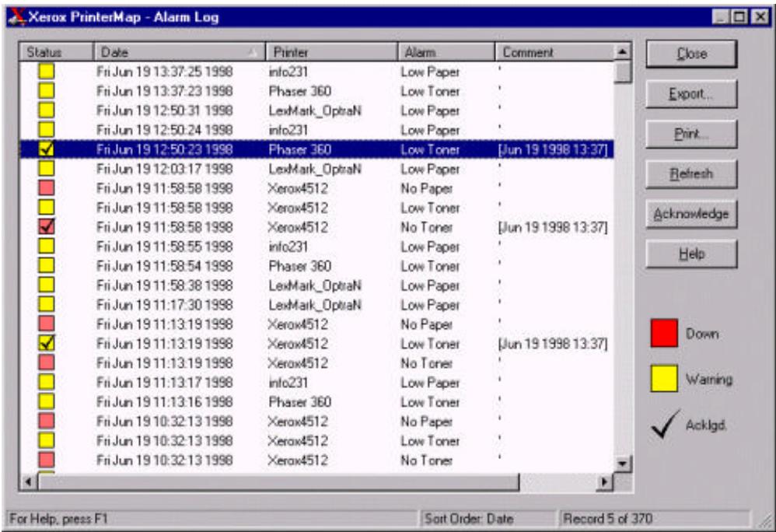The image size is (776, 532).
Task: Click the red status box of the No Toner 11:13:19 row
Action: click(47, 362)
